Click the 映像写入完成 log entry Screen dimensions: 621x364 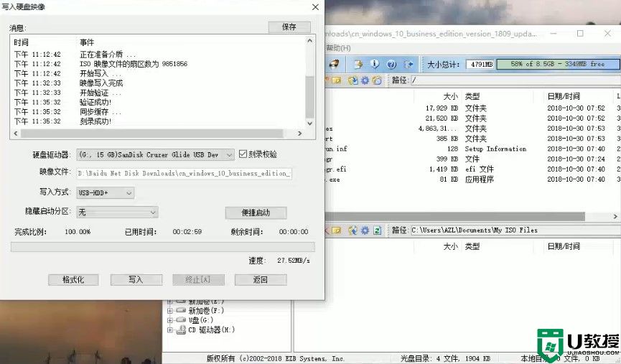click(x=101, y=83)
